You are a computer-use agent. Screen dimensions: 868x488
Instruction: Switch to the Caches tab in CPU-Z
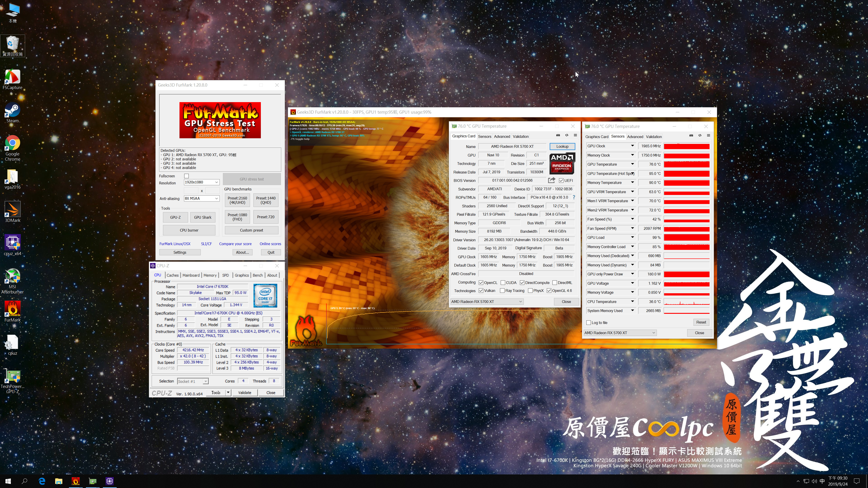pyautogui.click(x=172, y=275)
